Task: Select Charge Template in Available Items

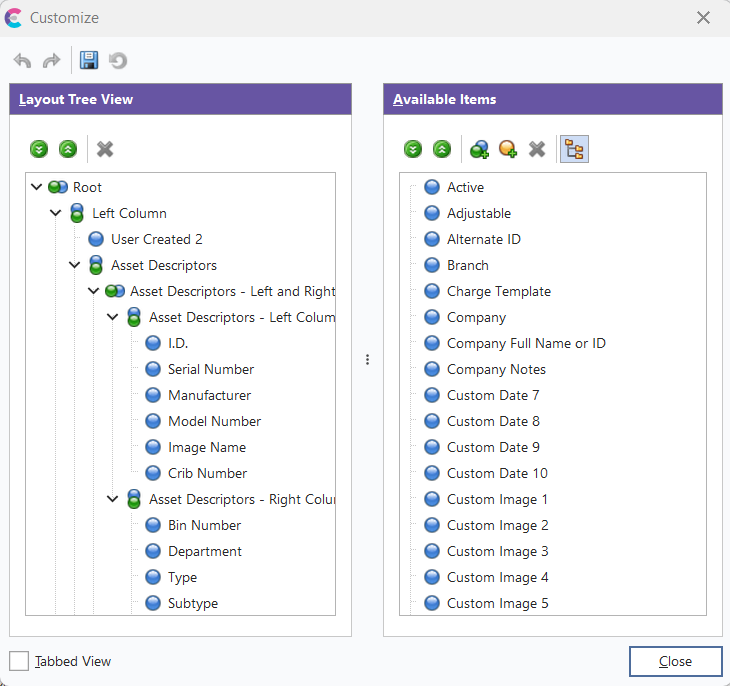Action: click(498, 291)
